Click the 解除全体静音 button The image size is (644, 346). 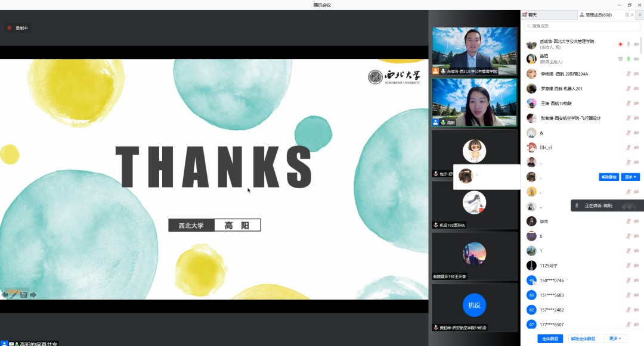[x=583, y=338]
